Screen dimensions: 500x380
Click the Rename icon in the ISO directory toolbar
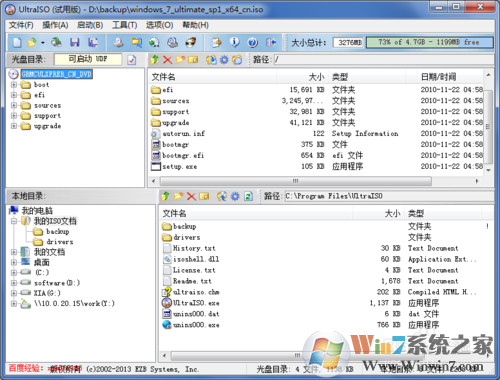(x=193, y=60)
